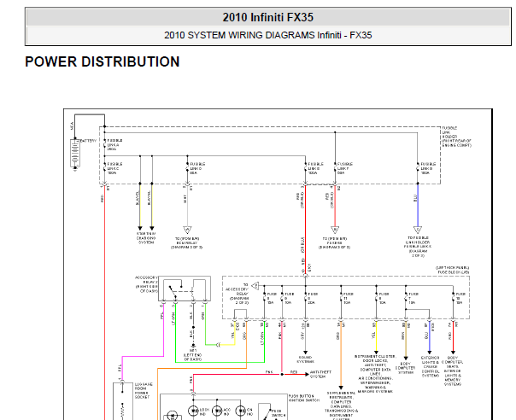Click the ground symbol at M57
This screenshot has height=420, width=516.
193,346
